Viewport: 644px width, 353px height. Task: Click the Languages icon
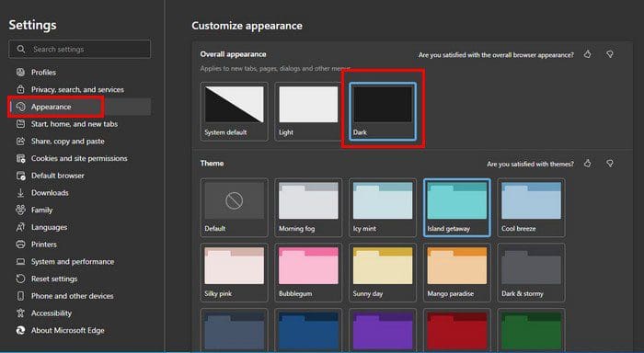point(20,227)
